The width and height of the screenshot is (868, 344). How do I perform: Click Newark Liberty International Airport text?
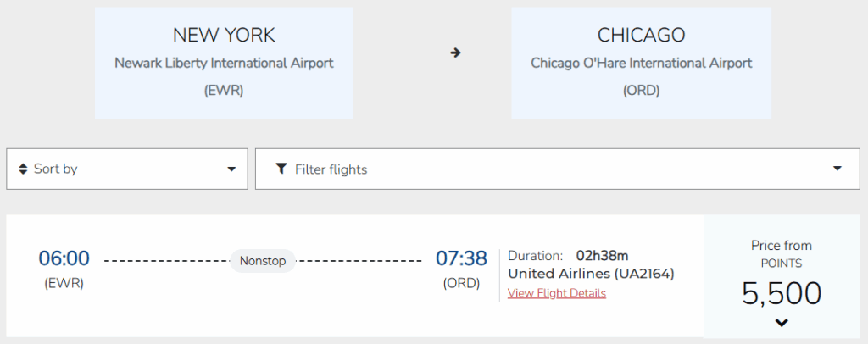click(x=224, y=63)
